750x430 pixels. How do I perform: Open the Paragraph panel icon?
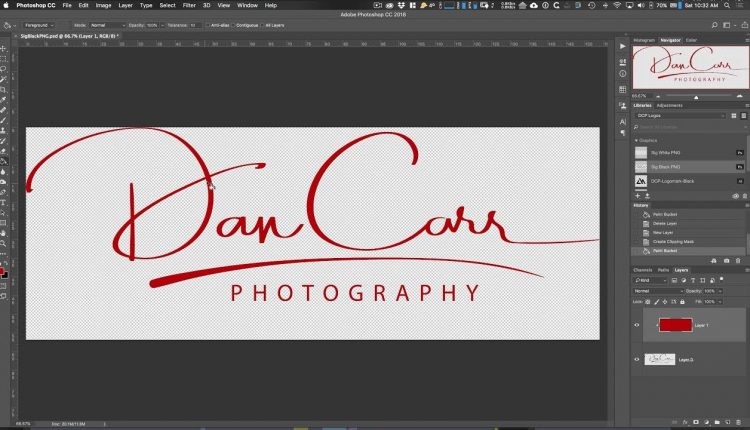pos(622,132)
